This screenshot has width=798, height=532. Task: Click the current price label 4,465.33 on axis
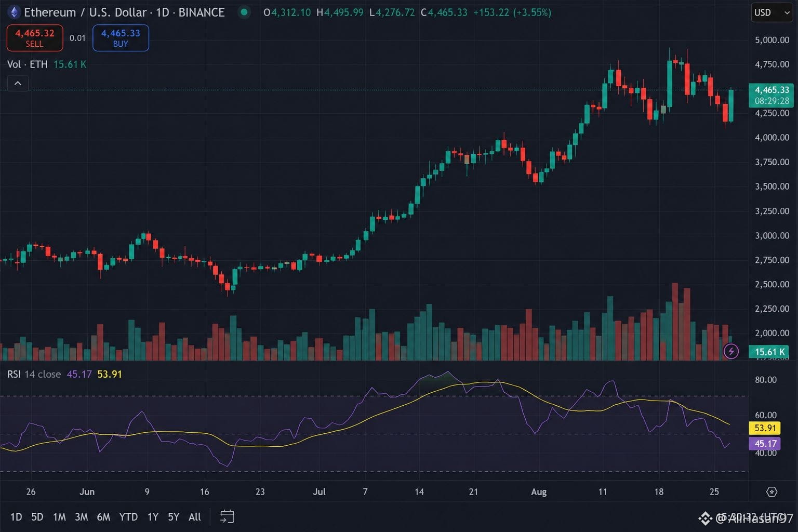[x=772, y=90]
